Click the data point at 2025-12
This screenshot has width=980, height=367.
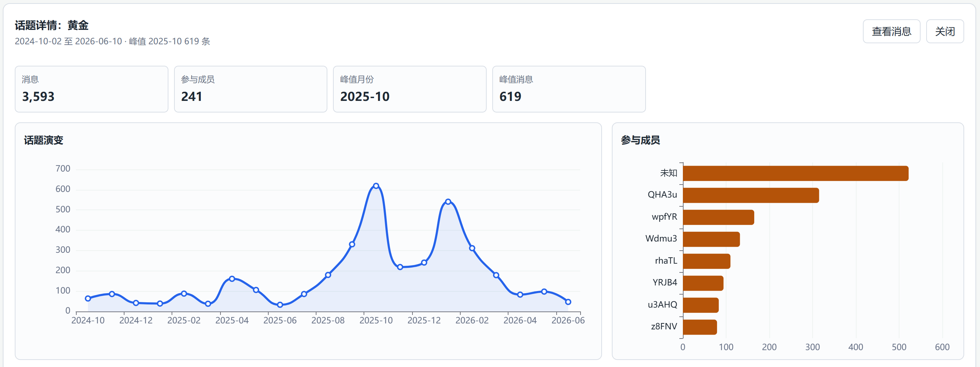424,262
